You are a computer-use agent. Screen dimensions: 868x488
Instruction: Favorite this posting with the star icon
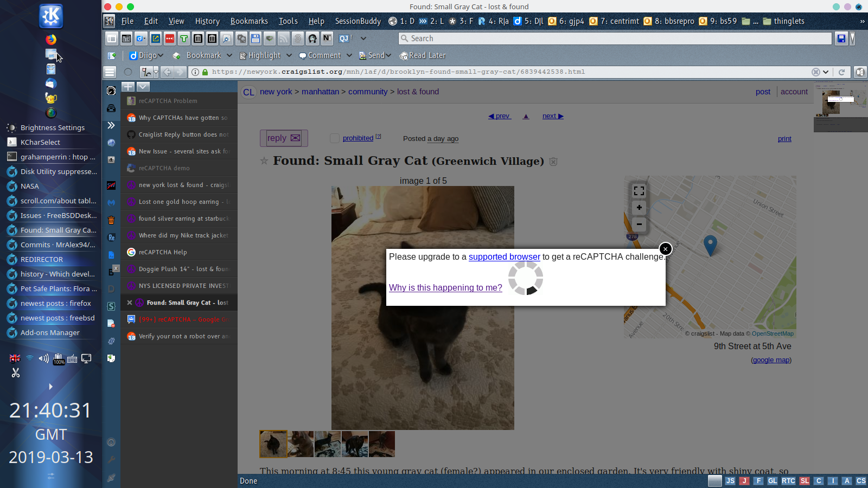pos(264,161)
